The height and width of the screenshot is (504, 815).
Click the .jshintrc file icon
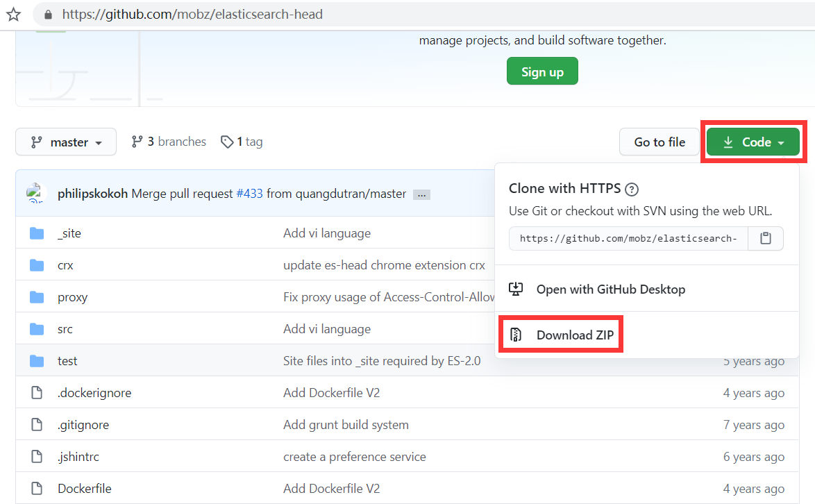[37, 457]
